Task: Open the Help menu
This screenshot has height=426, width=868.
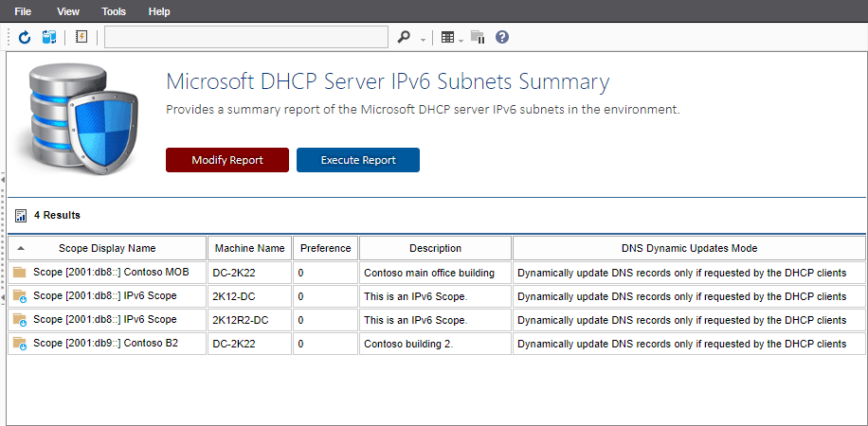Action: pos(159,11)
